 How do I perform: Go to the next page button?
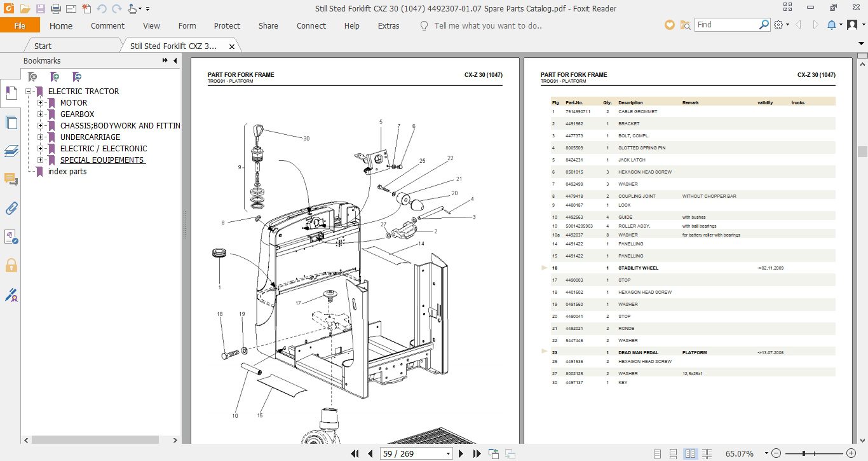click(x=462, y=453)
